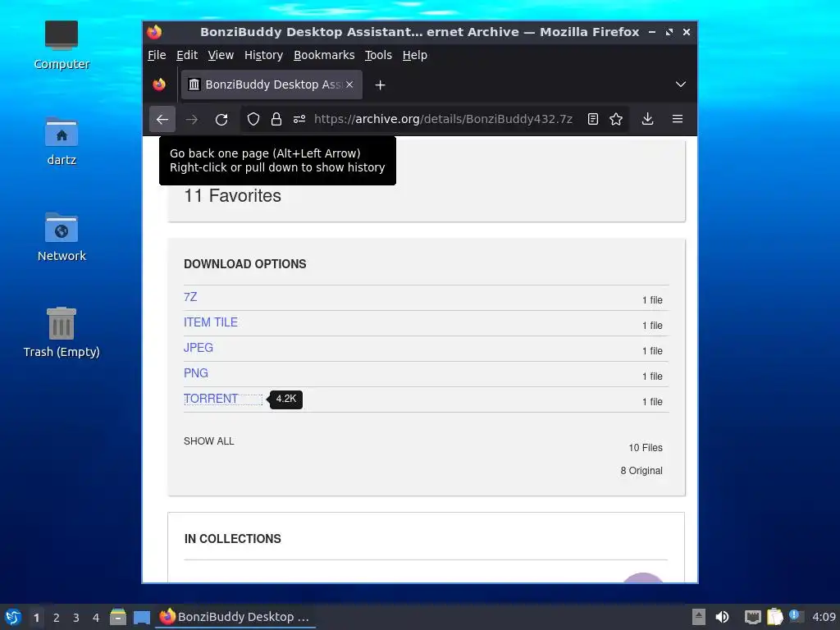The image size is (840, 630).
Task: Open the Firefox hamburger application menu
Action: pos(678,119)
